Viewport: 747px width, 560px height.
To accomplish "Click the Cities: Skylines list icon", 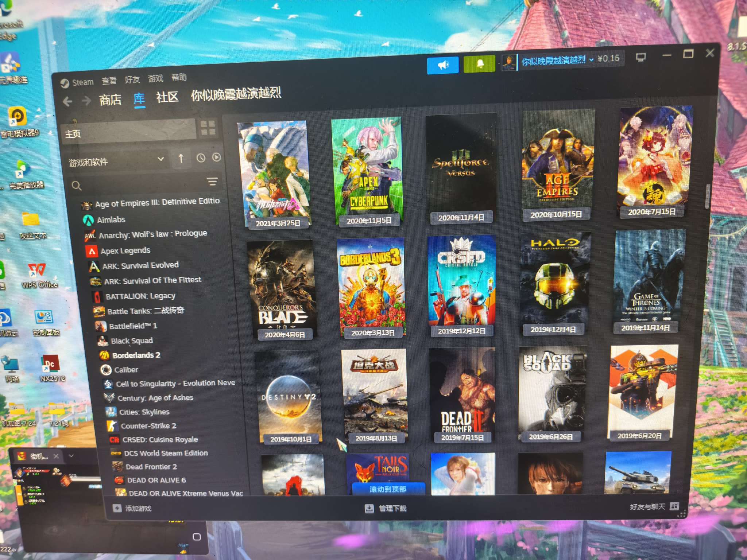I will (111, 412).
